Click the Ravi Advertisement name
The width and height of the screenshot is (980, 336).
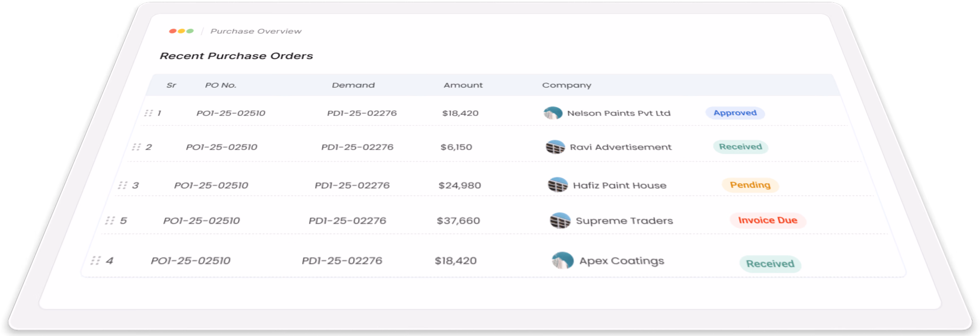(x=620, y=147)
